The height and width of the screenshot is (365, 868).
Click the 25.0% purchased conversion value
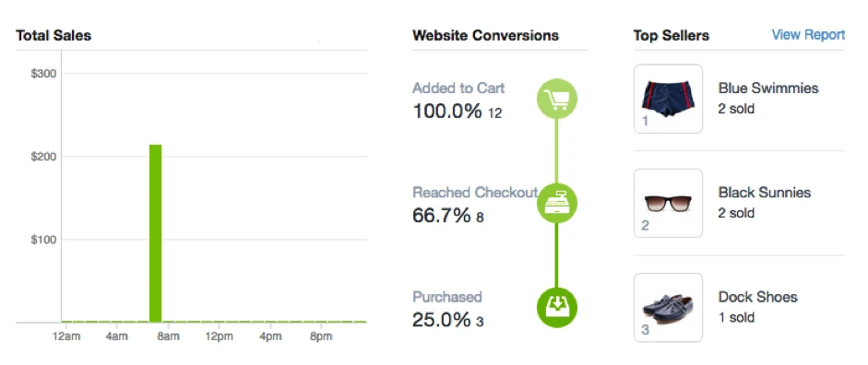[442, 319]
